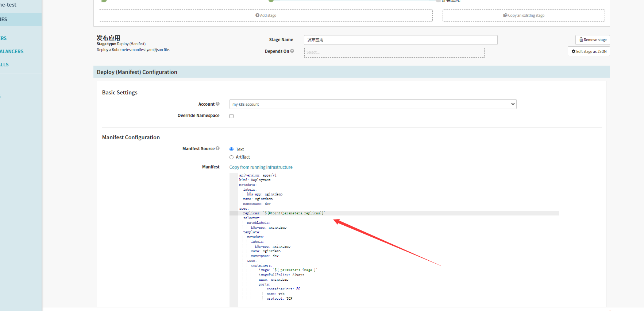Click the help icon beside Manifest Source

[x=218, y=148]
